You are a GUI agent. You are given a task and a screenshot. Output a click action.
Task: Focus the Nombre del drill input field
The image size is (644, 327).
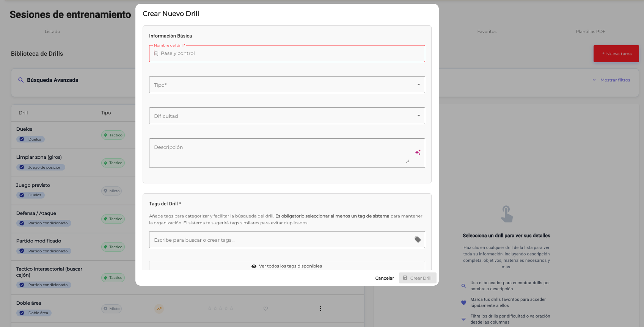coord(287,53)
